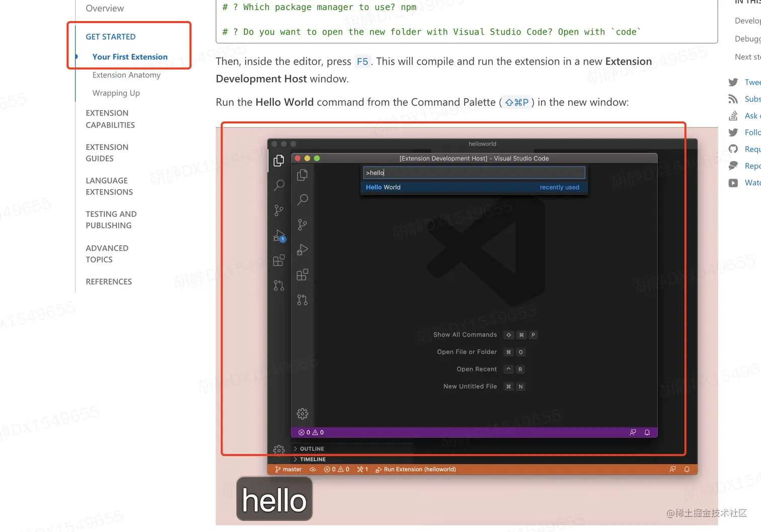The width and height of the screenshot is (761, 532).
Task: Click the GitHub icon in right sidebar
Action: [733, 149]
